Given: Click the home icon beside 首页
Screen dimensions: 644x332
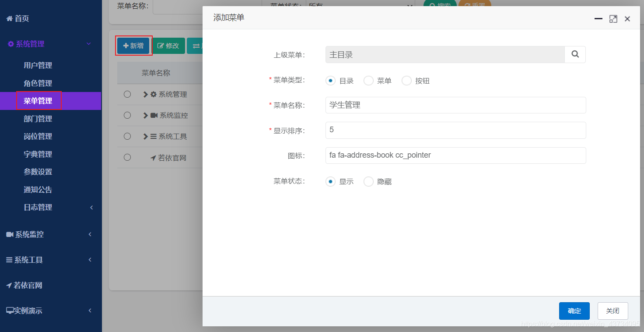Looking at the screenshot, I should [10, 18].
